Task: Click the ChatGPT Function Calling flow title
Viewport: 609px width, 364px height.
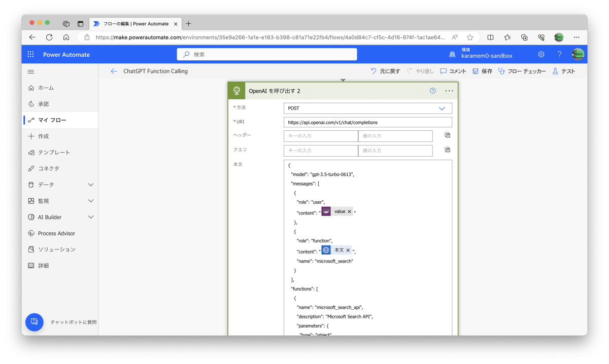Action: point(156,71)
